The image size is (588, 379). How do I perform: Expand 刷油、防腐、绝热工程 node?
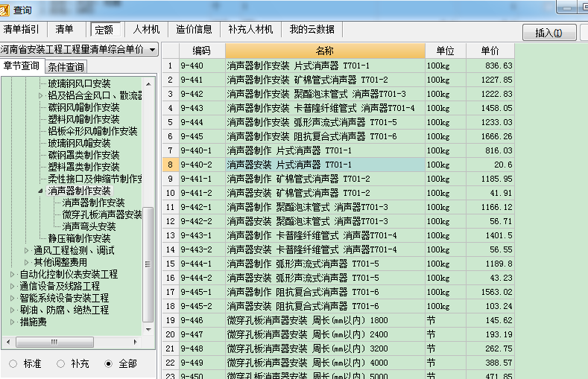(12, 310)
